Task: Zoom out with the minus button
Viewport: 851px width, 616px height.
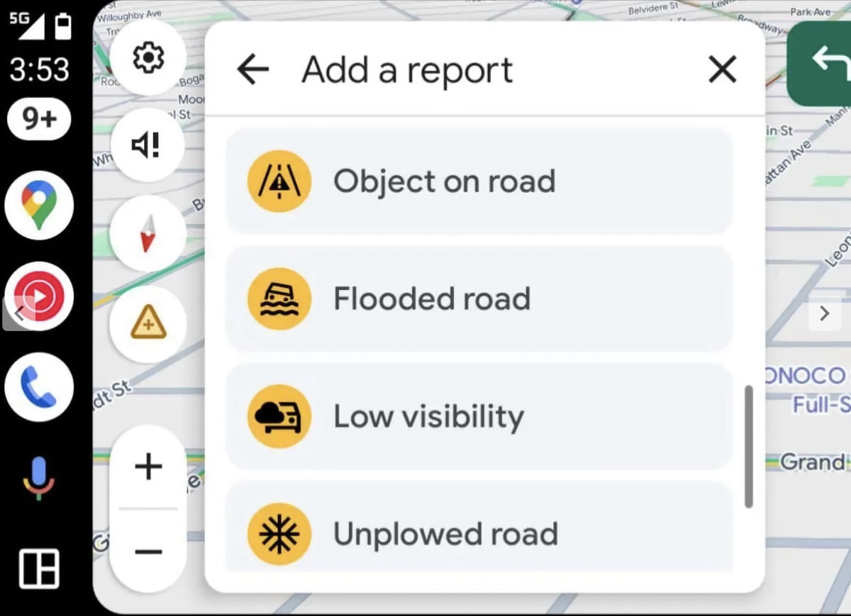Action: [x=148, y=551]
